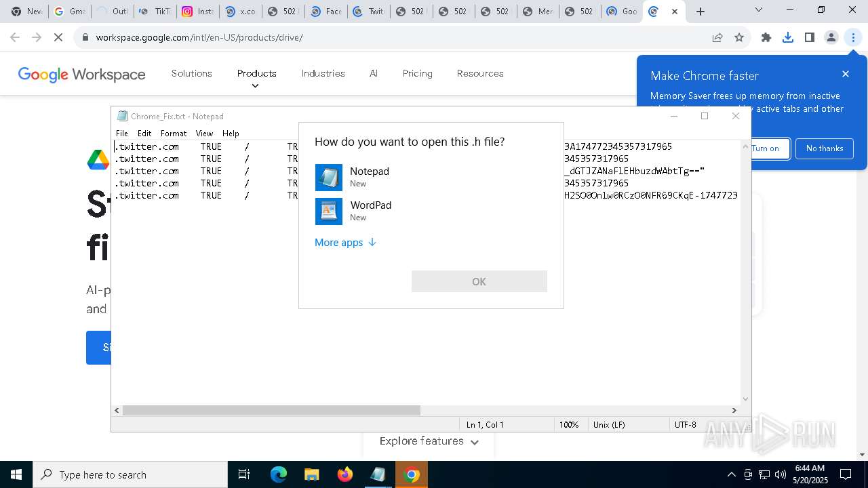Screen dimensions: 868x488
Task: Open File Explorer from taskbar
Action: (x=311, y=474)
